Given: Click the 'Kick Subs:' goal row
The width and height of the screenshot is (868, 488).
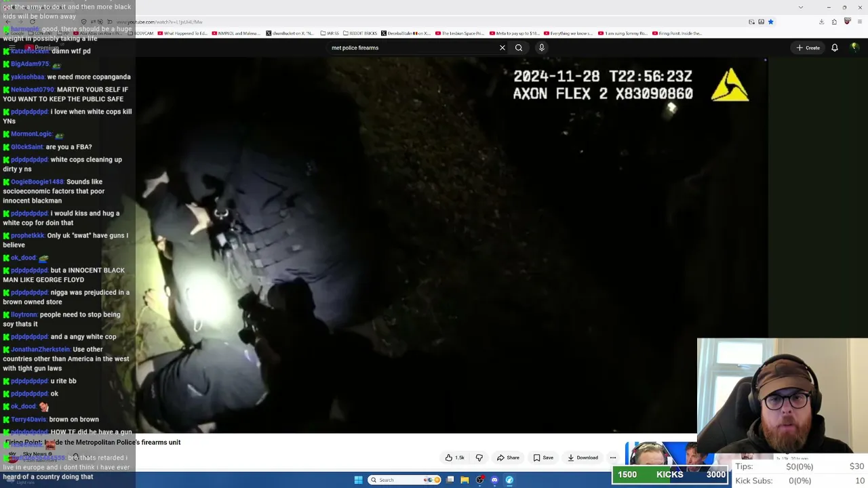Looking at the screenshot, I should 800,481.
